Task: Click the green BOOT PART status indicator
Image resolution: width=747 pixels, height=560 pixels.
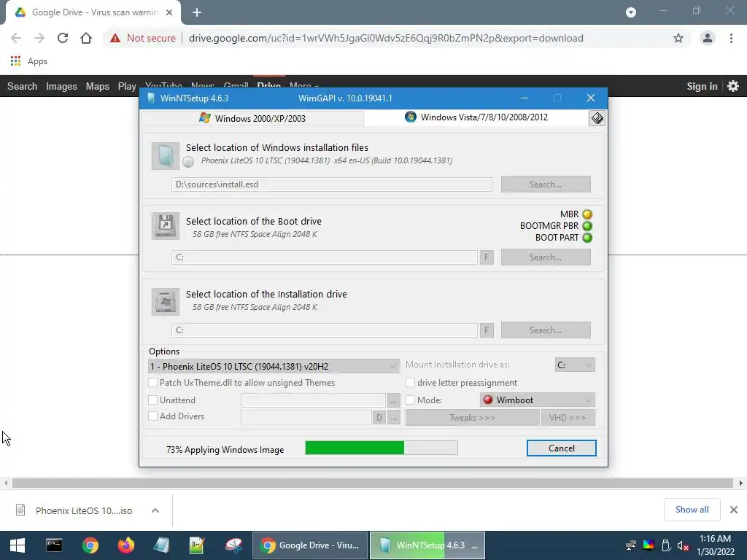Action: click(587, 238)
